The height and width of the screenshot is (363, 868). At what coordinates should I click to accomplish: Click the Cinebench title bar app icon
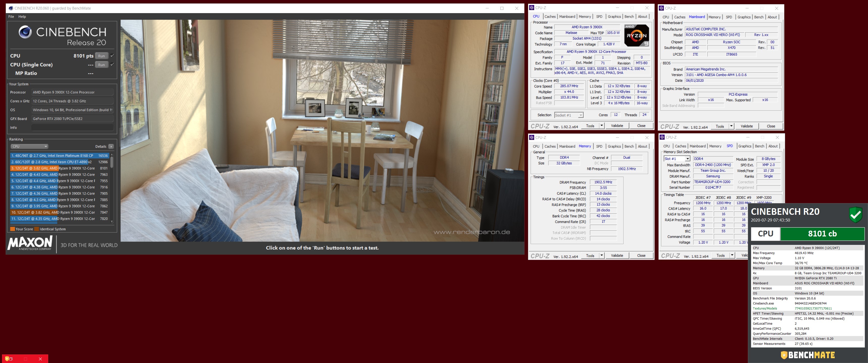point(11,8)
